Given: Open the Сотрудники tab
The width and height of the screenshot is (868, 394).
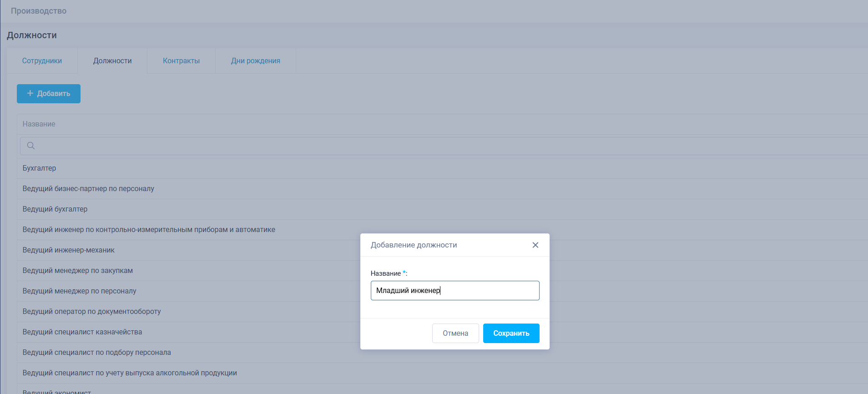Looking at the screenshot, I should (42, 61).
